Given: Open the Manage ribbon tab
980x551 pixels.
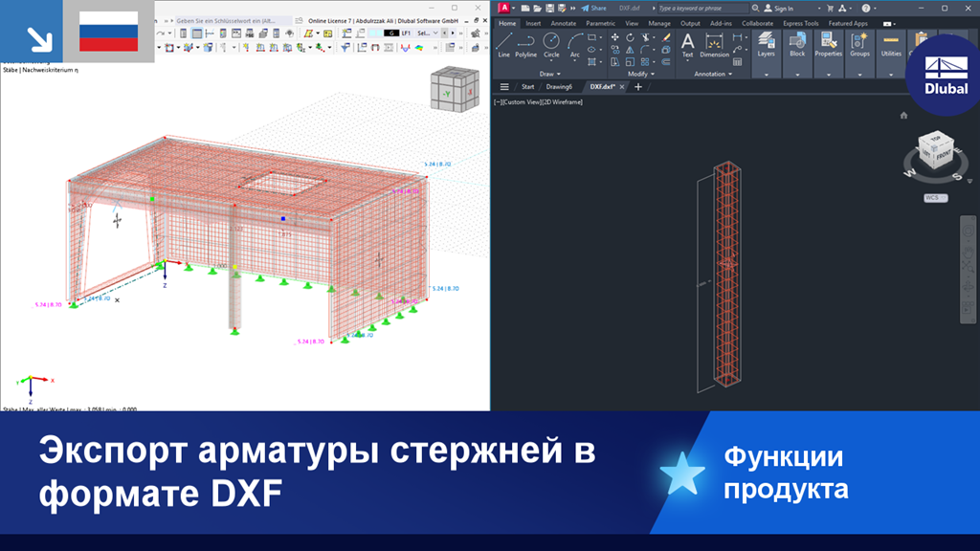Looking at the screenshot, I should (659, 23).
